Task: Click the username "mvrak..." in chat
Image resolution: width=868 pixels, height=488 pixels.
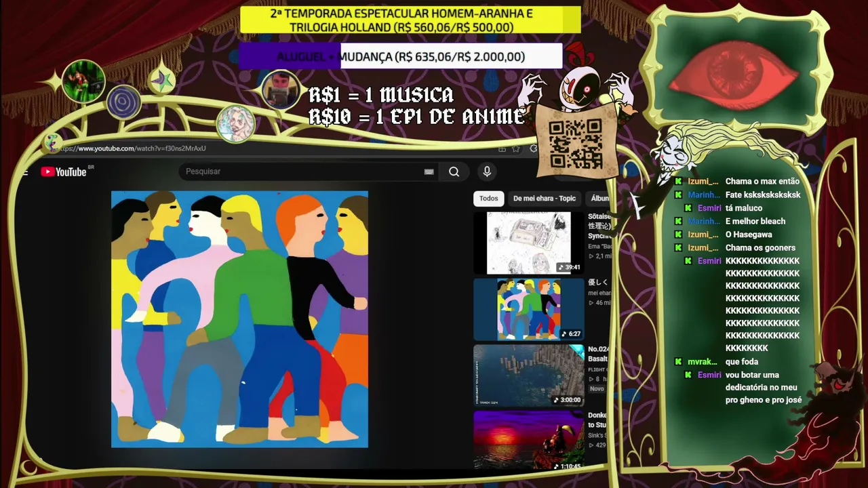Action: pyautogui.click(x=703, y=362)
